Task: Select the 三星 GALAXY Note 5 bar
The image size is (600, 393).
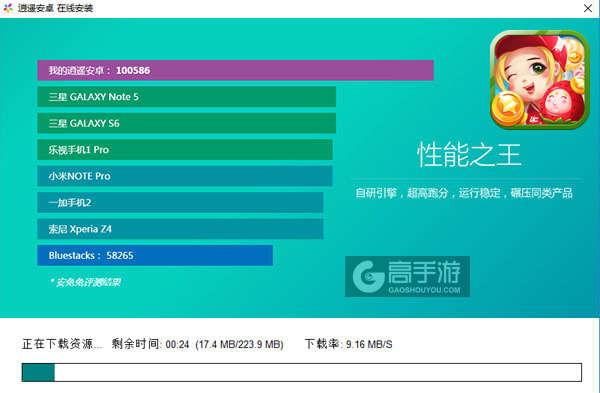Action: [186, 97]
